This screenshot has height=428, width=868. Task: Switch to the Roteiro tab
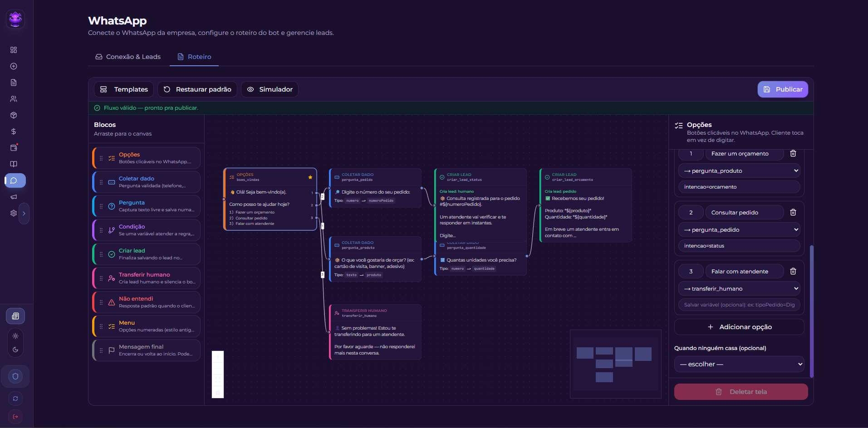[x=194, y=57]
